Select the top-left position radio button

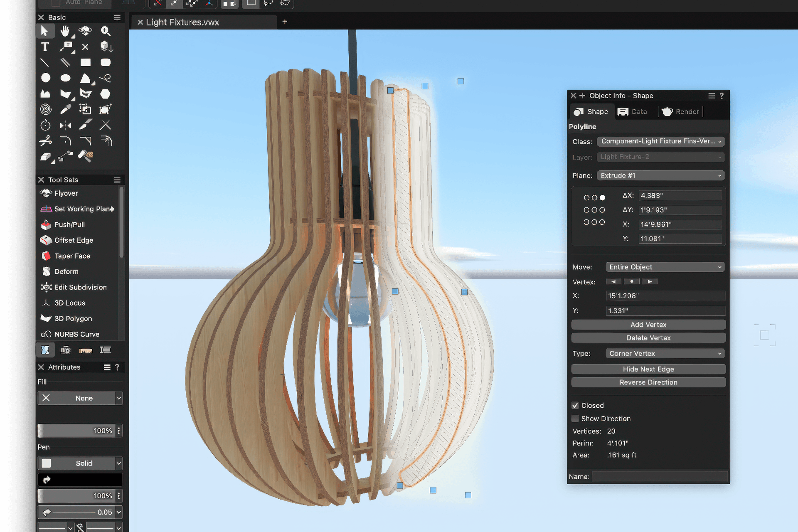click(586, 197)
